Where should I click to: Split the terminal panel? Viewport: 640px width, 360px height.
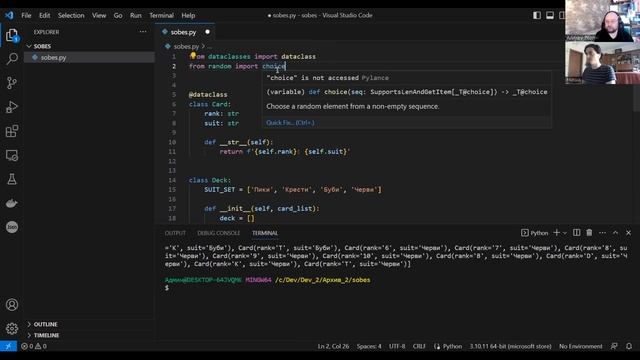pos(576,233)
